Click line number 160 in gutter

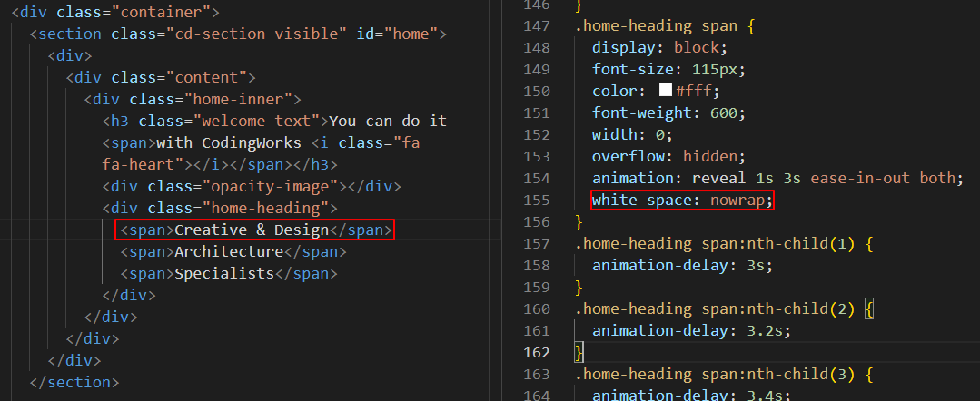pyautogui.click(x=537, y=308)
